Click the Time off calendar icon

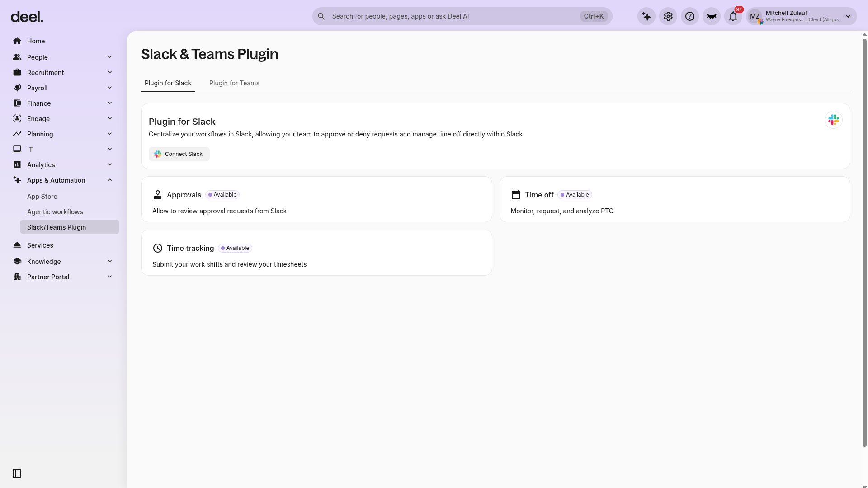click(516, 195)
